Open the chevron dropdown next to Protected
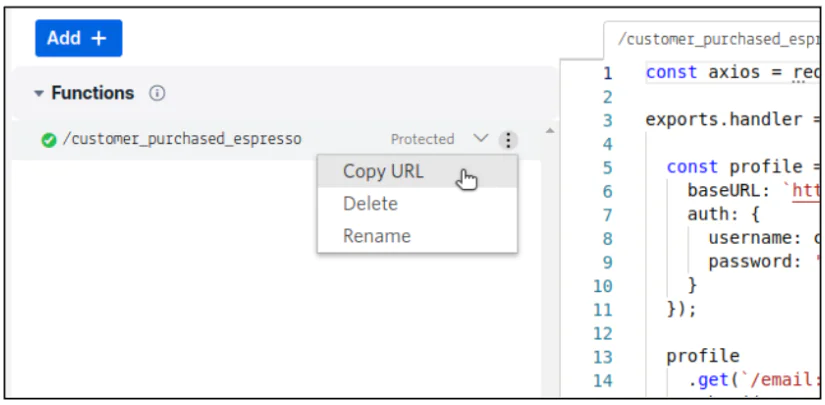The image size is (825, 405). tap(480, 138)
